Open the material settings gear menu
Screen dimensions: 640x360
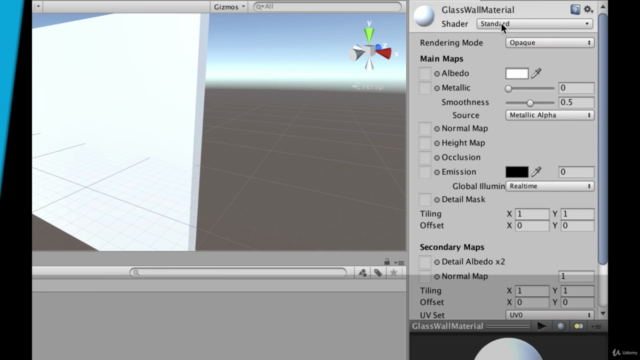[588, 9]
